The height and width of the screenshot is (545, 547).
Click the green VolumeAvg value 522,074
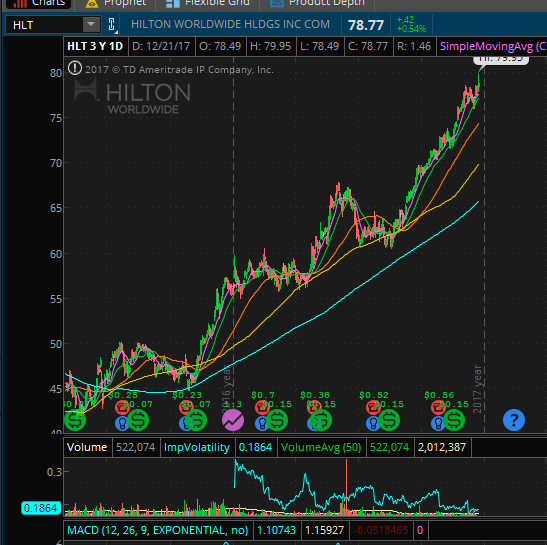click(389, 447)
